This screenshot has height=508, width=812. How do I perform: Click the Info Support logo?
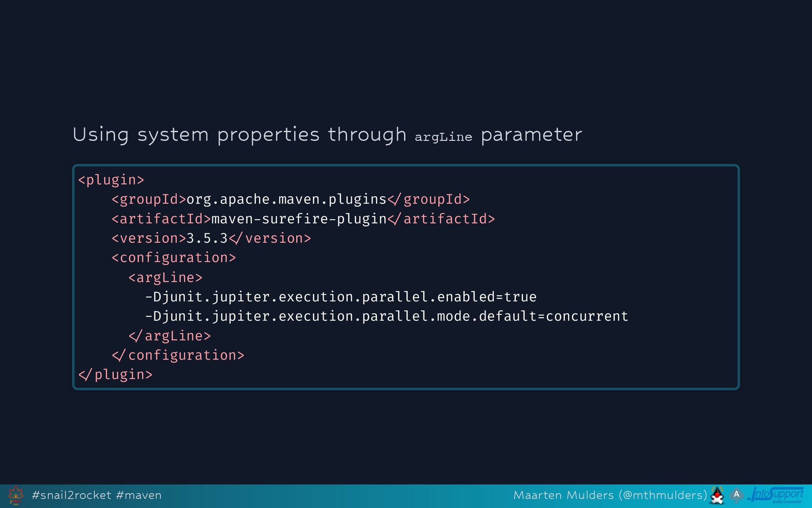776,495
